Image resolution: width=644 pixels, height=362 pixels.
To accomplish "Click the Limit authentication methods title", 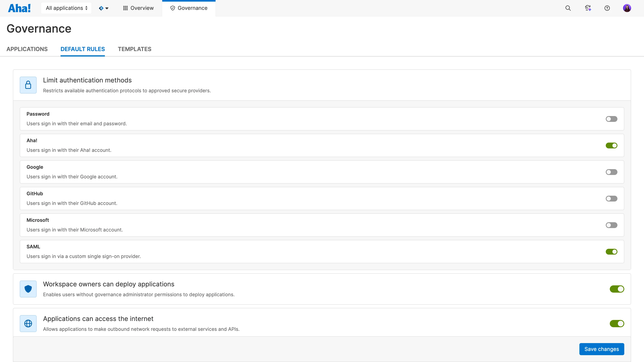I will [x=87, y=80].
